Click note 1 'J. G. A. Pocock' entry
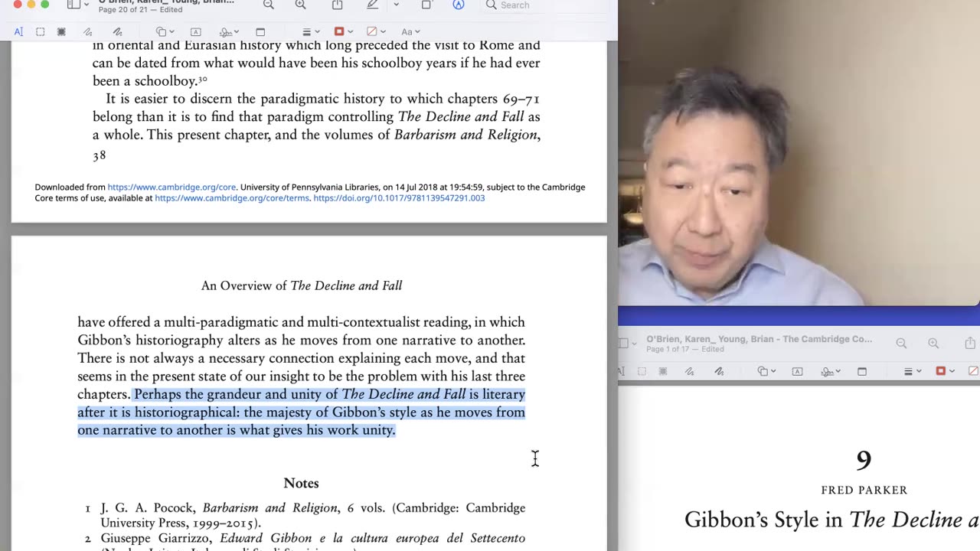This screenshot has height=551, width=980. pos(305,515)
